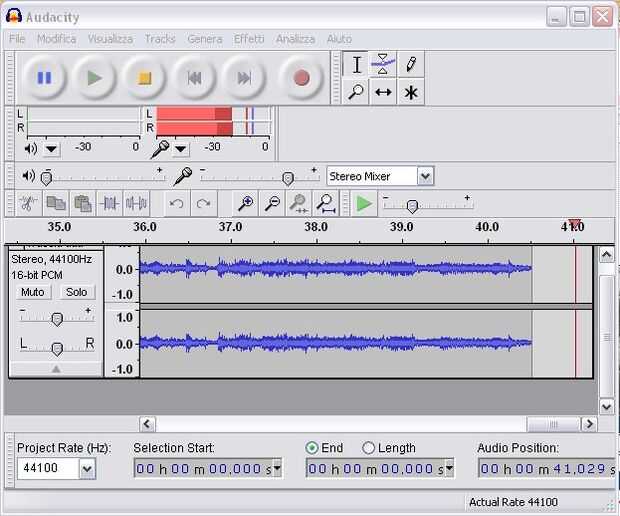620x516 pixels.
Task: Click the scissors Cut icon
Action: click(28, 204)
